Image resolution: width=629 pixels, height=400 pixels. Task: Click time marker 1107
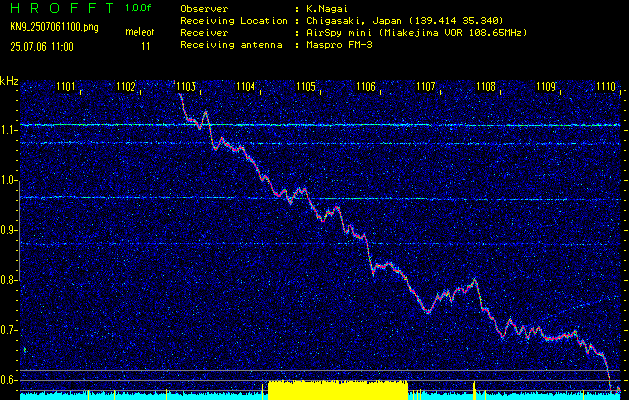[426, 86]
